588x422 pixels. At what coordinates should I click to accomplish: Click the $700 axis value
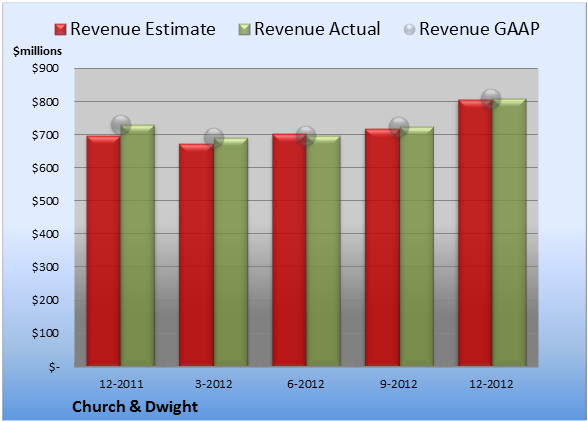click(45, 135)
